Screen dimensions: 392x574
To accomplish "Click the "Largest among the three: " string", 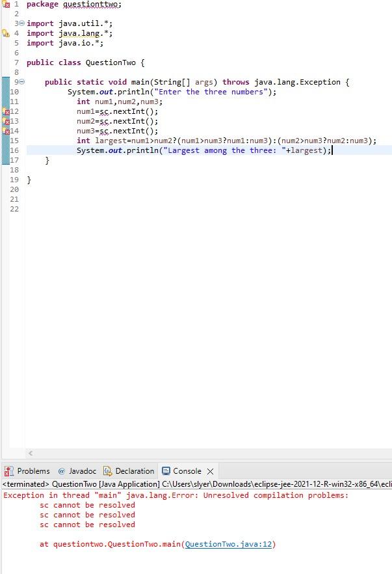I will [224, 150].
